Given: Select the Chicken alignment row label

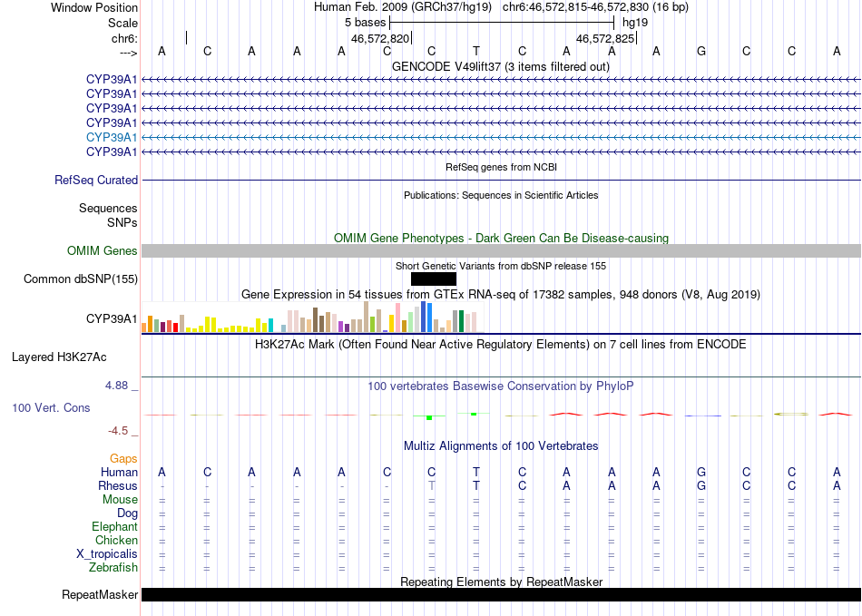Looking at the screenshot, I should (116, 540).
